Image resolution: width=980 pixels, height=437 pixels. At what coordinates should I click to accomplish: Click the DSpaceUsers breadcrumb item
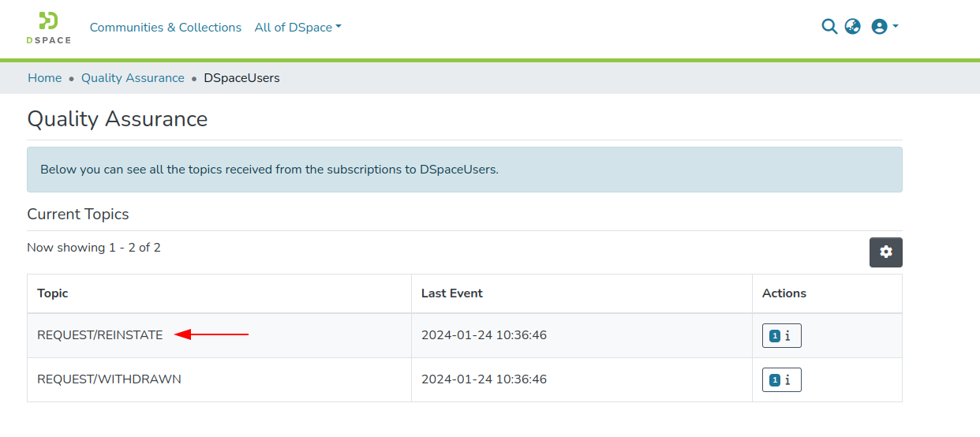click(x=241, y=78)
